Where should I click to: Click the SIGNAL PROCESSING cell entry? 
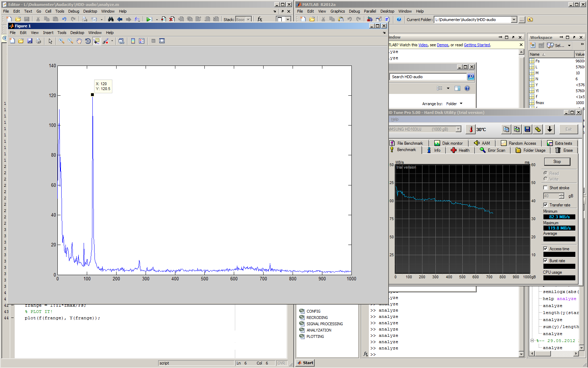coord(324,324)
